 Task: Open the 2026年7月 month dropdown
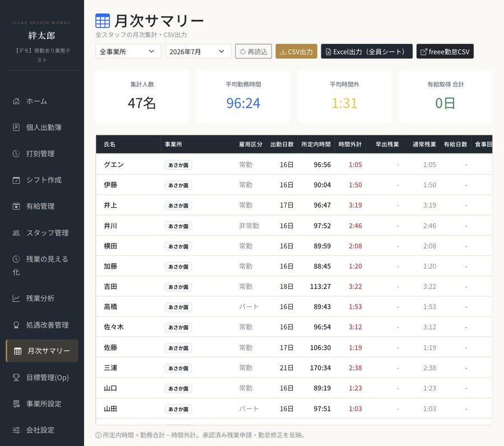coord(198,51)
